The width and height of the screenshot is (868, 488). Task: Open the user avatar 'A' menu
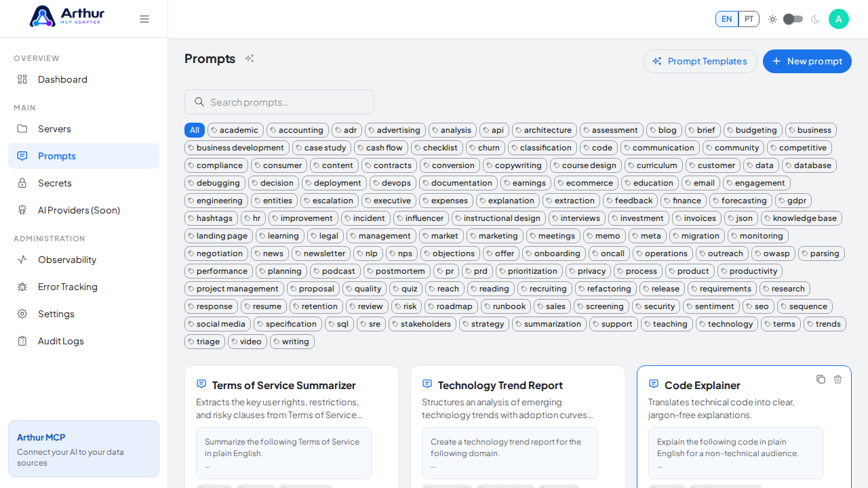[x=839, y=19]
